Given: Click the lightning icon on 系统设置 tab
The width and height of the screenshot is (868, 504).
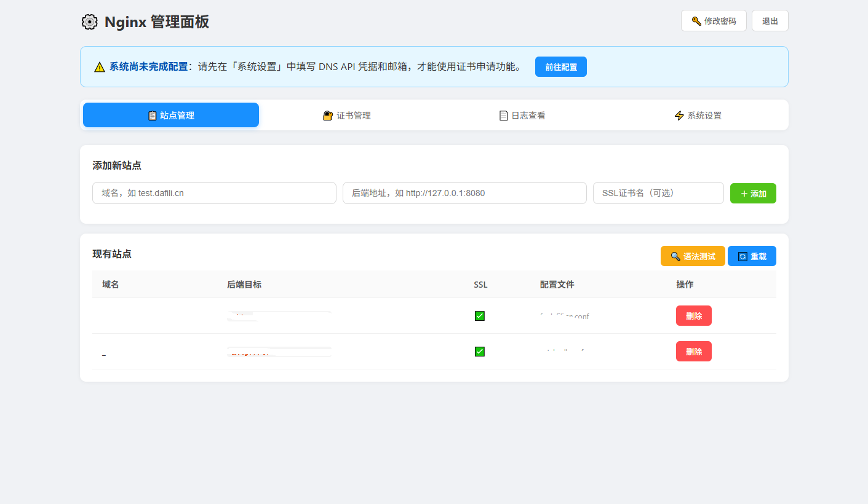Looking at the screenshot, I should coord(679,116).
